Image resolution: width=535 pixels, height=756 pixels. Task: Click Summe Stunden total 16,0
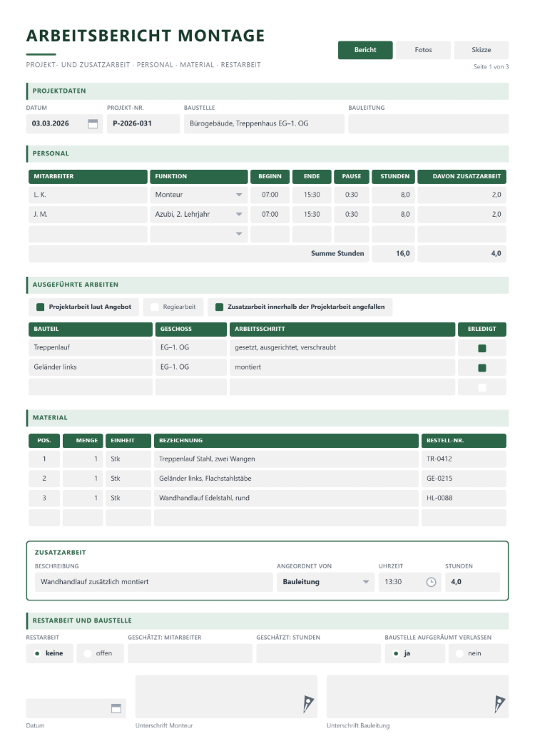[x=393, y=254]
